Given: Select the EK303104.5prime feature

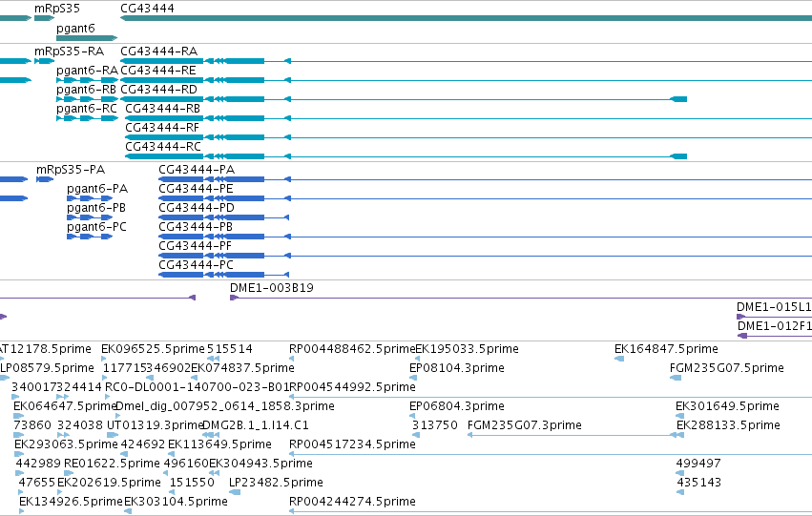Looking at the screenshot, I should click(128, 512).
